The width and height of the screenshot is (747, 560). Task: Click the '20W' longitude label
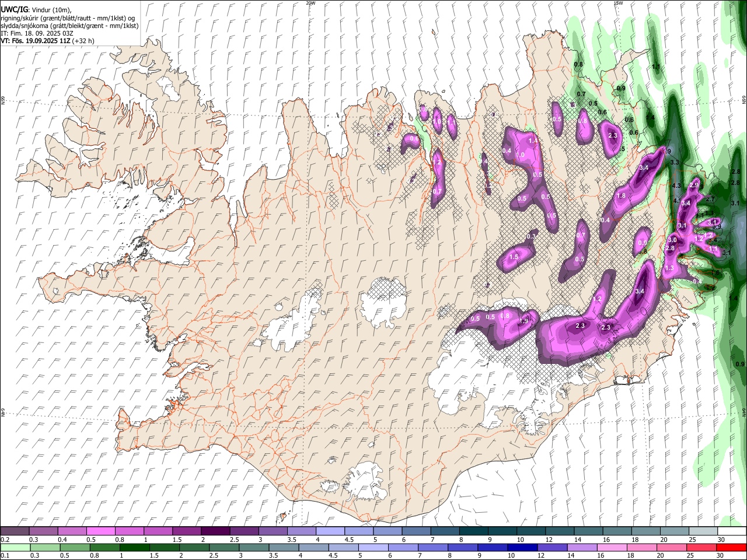(x=310, y=2)
